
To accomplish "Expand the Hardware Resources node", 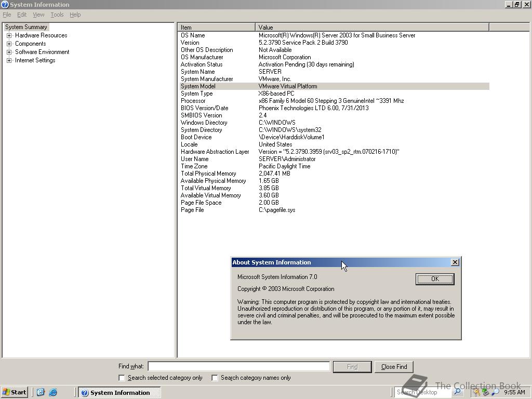I will click(x=9, y=35).
